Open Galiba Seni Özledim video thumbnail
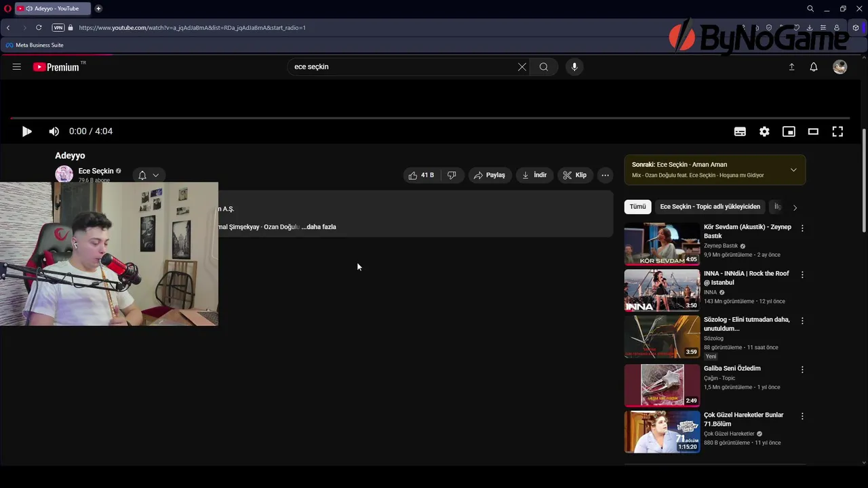This screenshot has width=868, height=488. click(x=662, y=385)
